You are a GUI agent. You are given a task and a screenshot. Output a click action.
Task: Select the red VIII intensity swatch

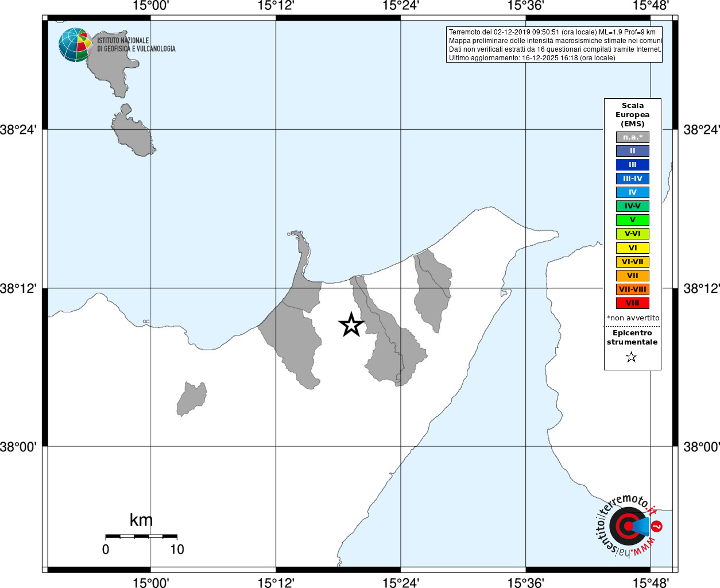[633, 303]
